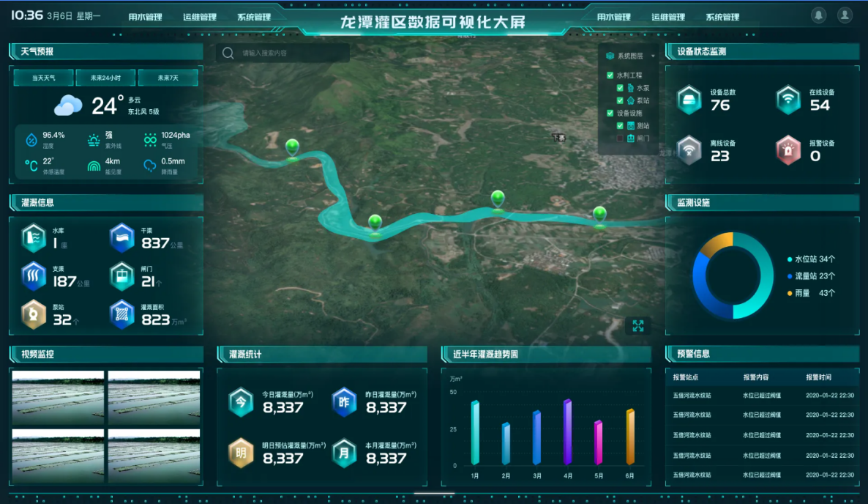The image size is (868, 504).
Task: Click the 预警信息 panel title
Action: [693, 354]
